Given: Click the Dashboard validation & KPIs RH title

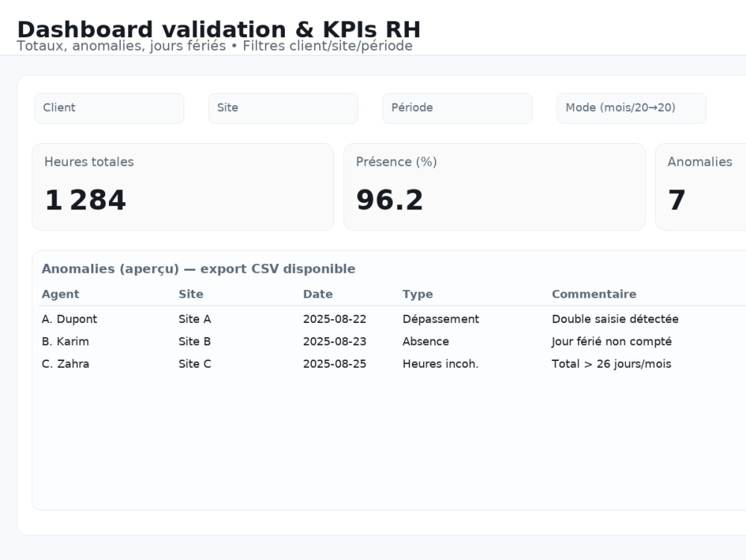Looking at the screenshot, I should [219, 30].
